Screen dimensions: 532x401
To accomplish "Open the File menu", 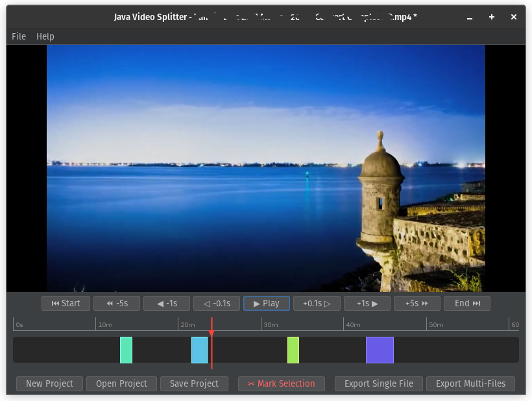I will click(x=19, y=36).
